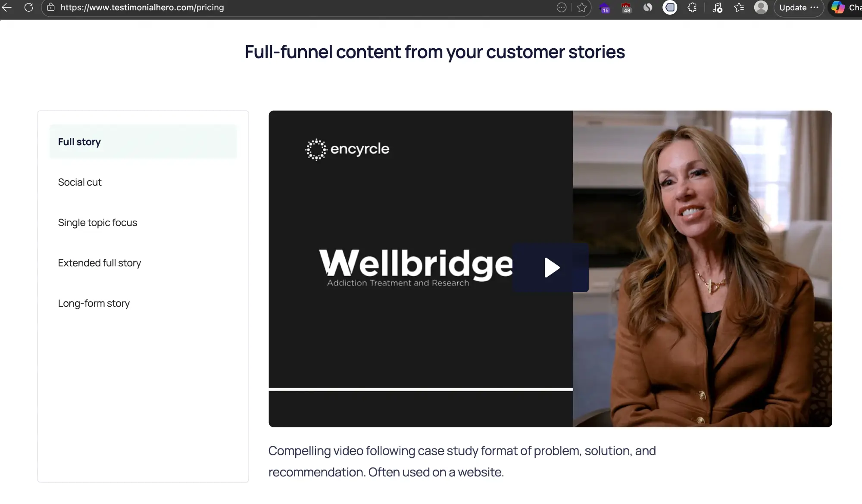Focus the testimonialhero.com address bar

[x=302, y=7]
